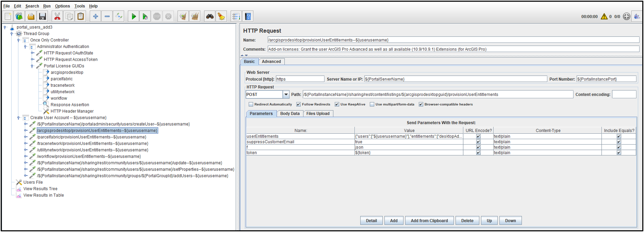The width and height of the screenshot is (644, 232).
Task: Click the Reset Search brush icon
Action: point(221,16)
